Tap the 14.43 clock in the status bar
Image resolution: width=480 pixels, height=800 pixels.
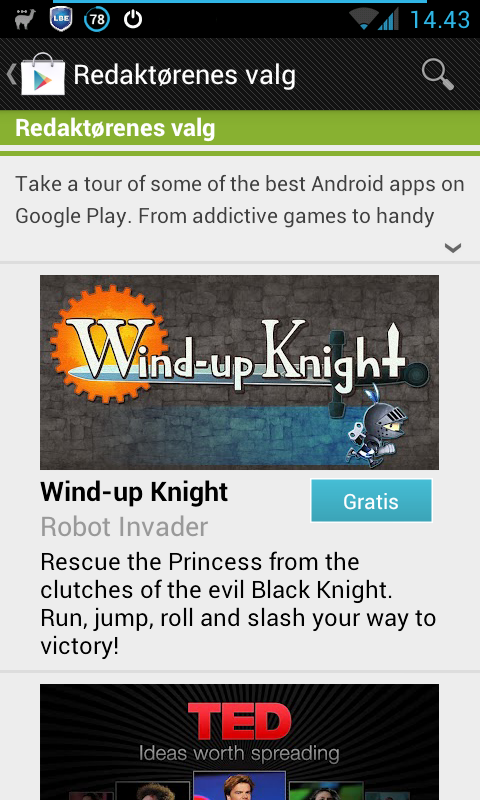tap(440, 20)
